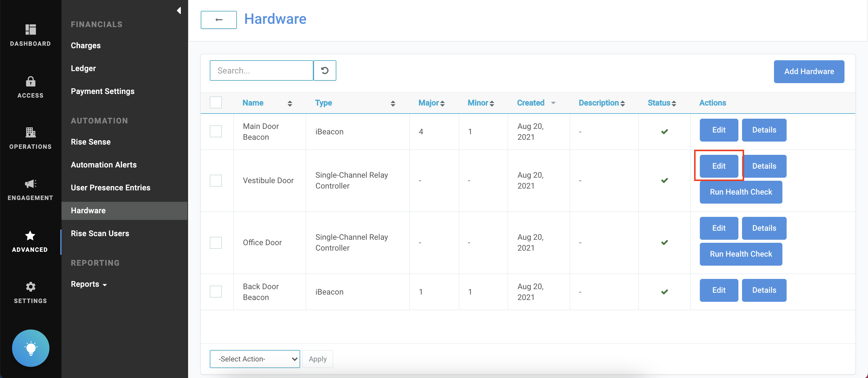Check the Main Door Beacon row checkbox
Viewport: 868px width, 378px height.
coord(216,131)
